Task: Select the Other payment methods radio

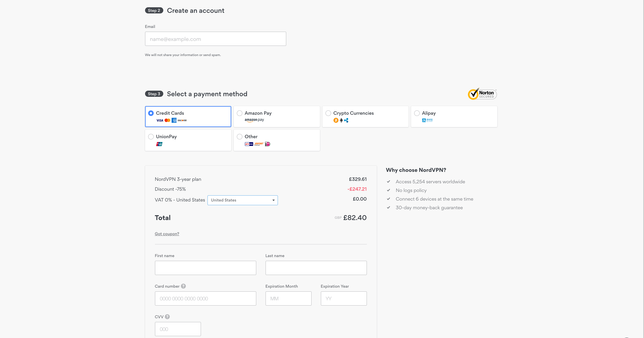Action: click(239, 137)
